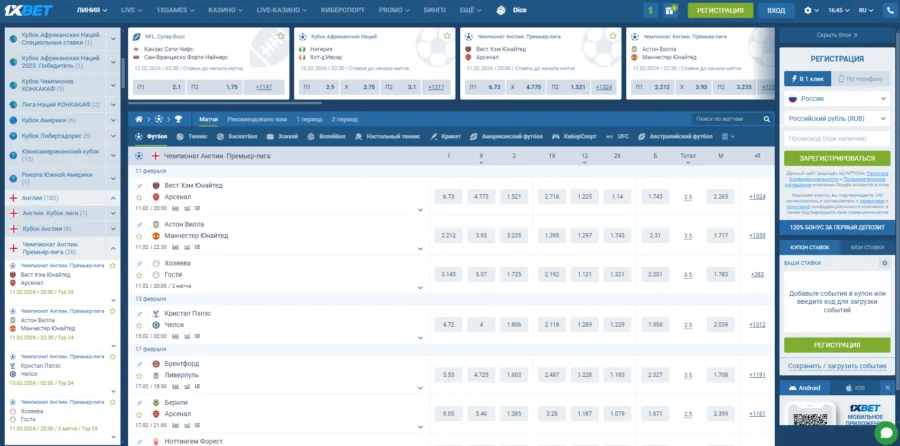
Task: Click the green ЗАРЕГИСТРИРОВАТЬСЯ button
Action: pyautogui.click(x=837, y=158)
